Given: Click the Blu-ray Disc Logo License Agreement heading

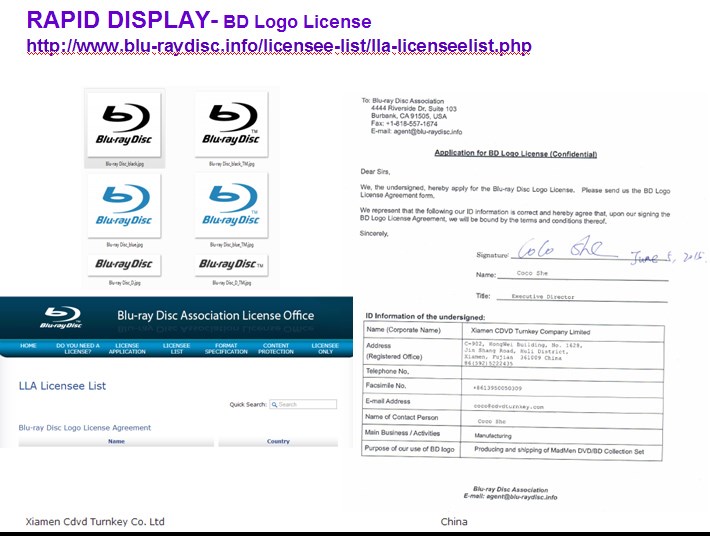Looking at the screenshot, I should [85, 428].
